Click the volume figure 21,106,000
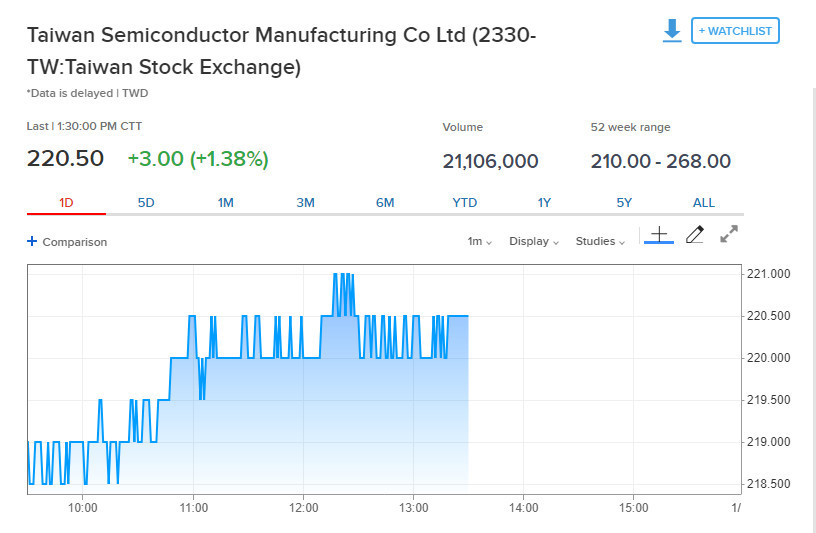Image resolution: width=816 pixels, height=533 pixels. (x=490, y=161)
